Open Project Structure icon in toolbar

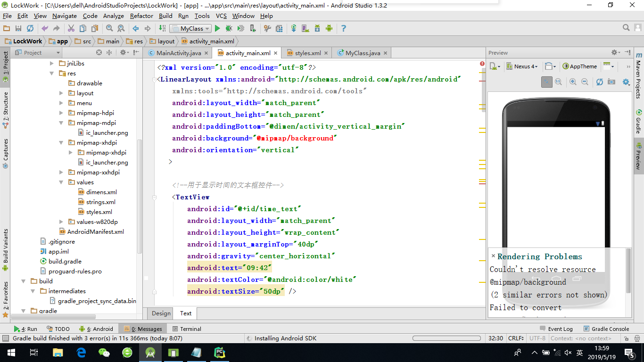(279, 29)
